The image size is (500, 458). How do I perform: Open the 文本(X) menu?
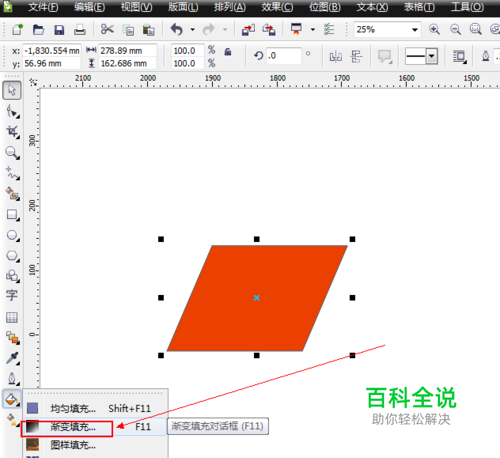(372, 7)
